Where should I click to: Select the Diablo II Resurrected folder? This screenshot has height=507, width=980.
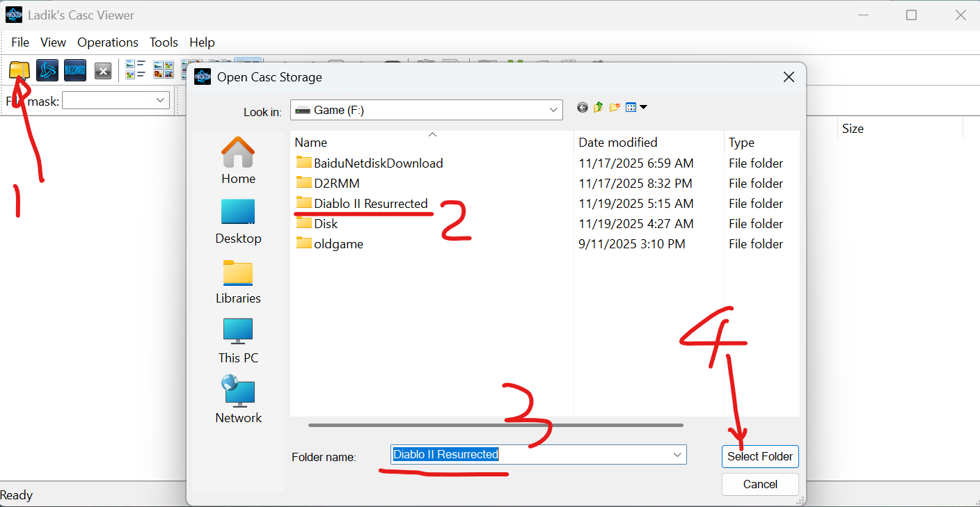pyautogui.click(x=362, y=204)
